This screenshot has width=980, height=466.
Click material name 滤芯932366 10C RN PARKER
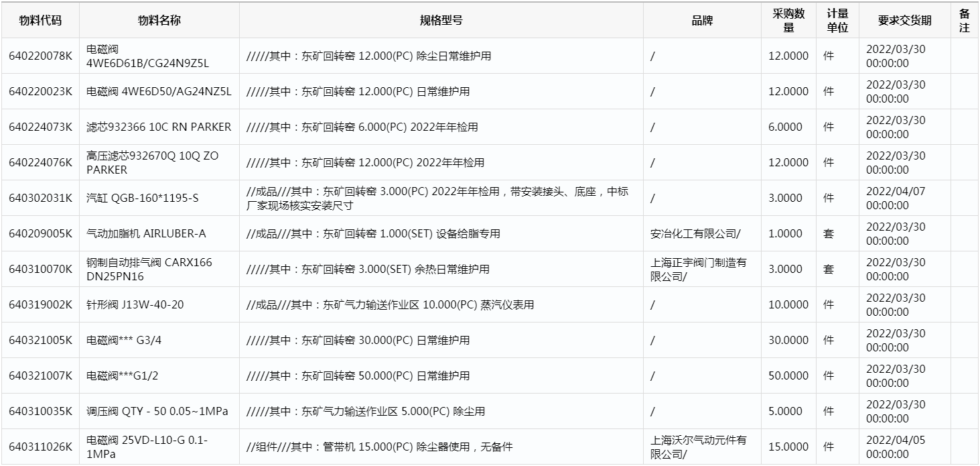pos(159,127)
